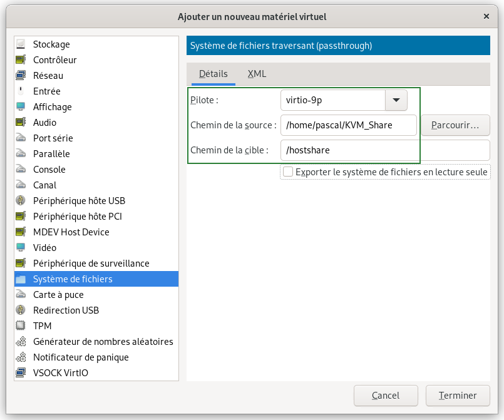Click the Terminer button
Screen dimensions: 504x420
point(458,396)
